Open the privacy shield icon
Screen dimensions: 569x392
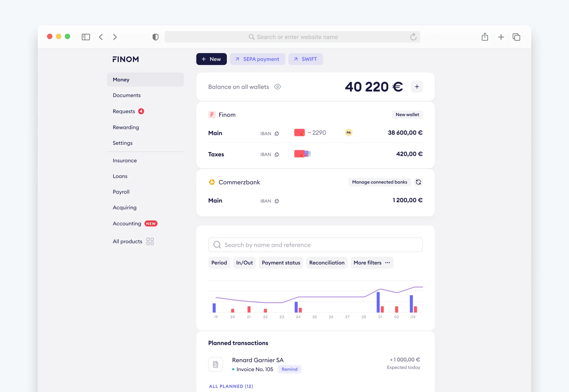(x=155, y=37)
